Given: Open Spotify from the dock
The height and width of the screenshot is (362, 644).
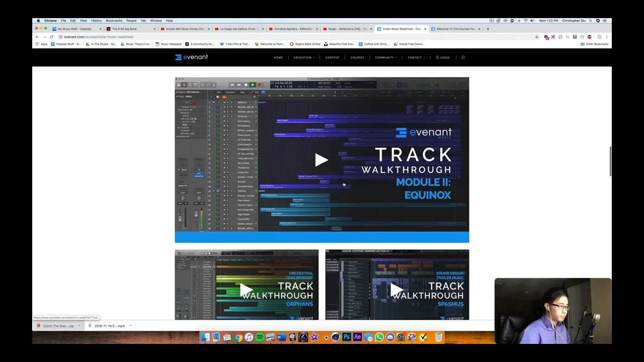Looking at the screenshot, I should click(260, 337).
